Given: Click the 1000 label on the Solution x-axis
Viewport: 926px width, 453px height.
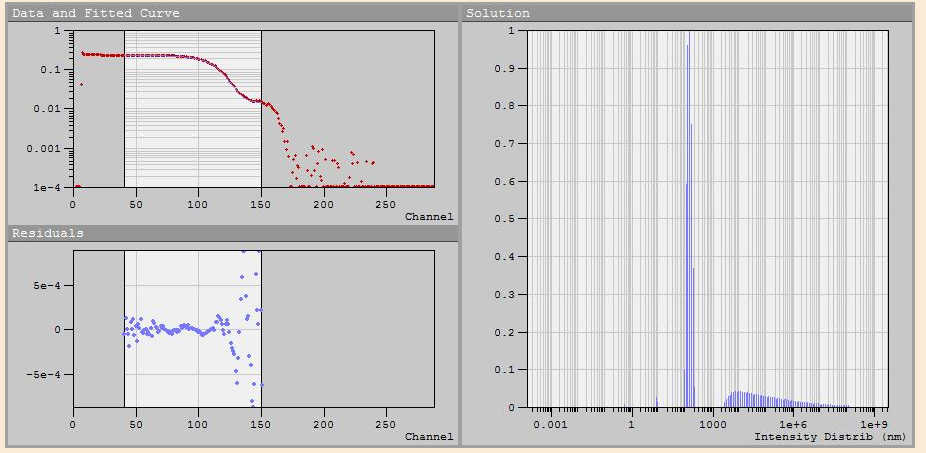Looking at the screenshot, I should point(712,425).
